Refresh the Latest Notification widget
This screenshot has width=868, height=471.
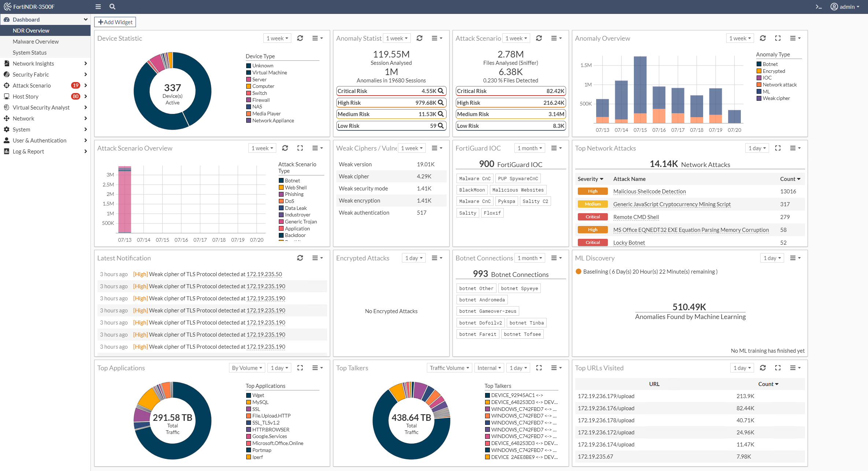300,257
